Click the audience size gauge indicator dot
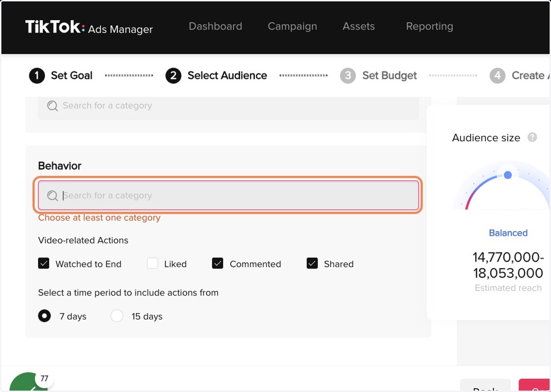551x392 pixels. click(508, 175)
